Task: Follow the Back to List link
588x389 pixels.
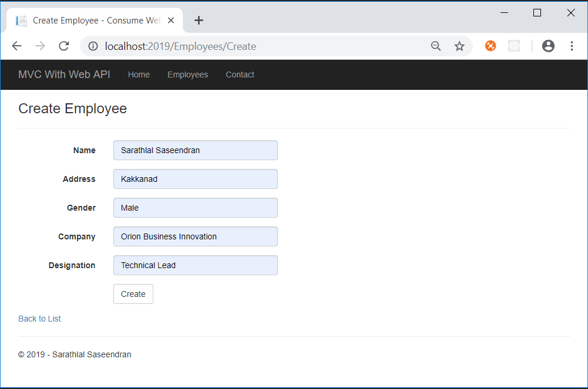Action: pyautogui.click(x=39, y=319)
